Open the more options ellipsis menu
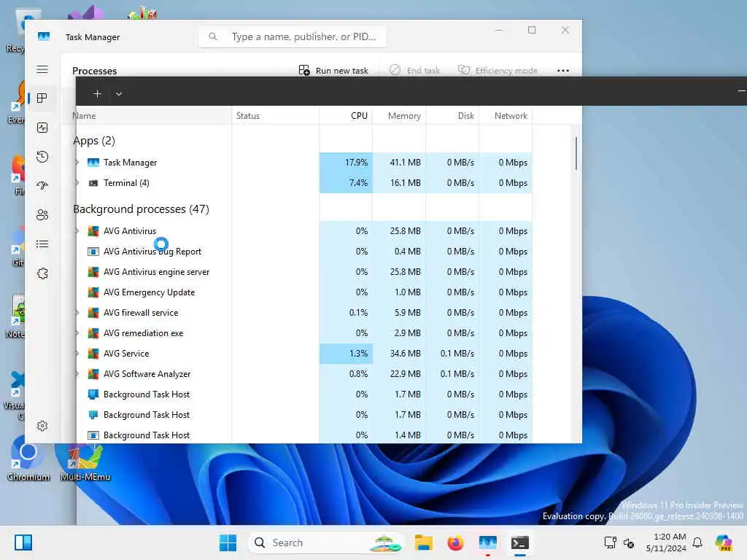The width and height of the screenshot is (747, 560). [563, 71]
